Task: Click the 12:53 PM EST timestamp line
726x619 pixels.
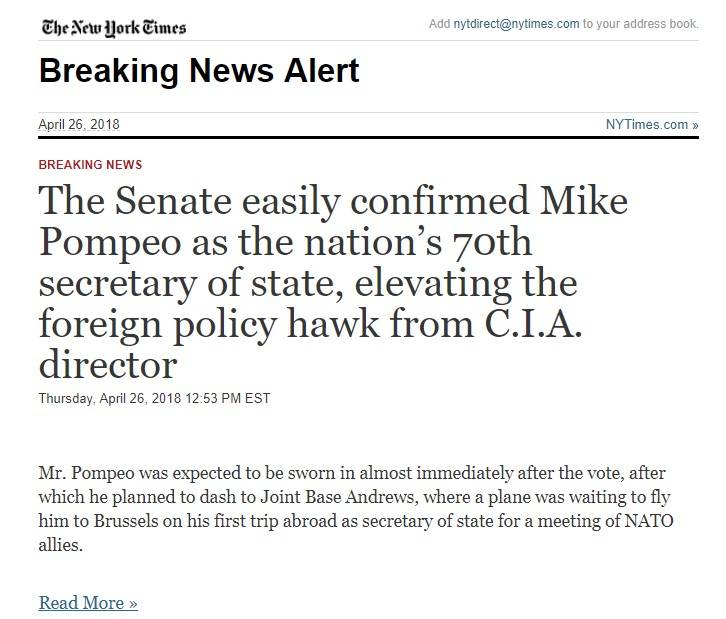Action: click(154, 398)
